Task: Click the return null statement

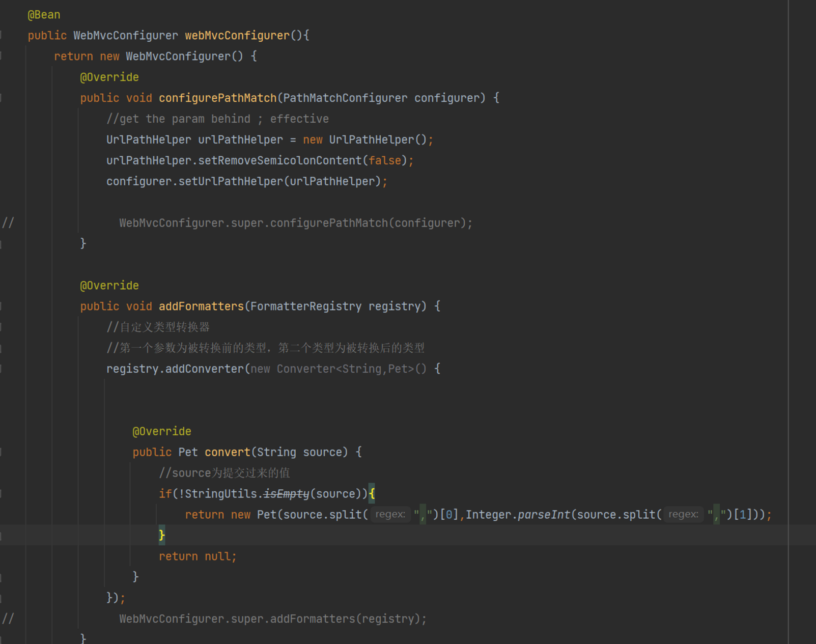Action: coord(198,556)
